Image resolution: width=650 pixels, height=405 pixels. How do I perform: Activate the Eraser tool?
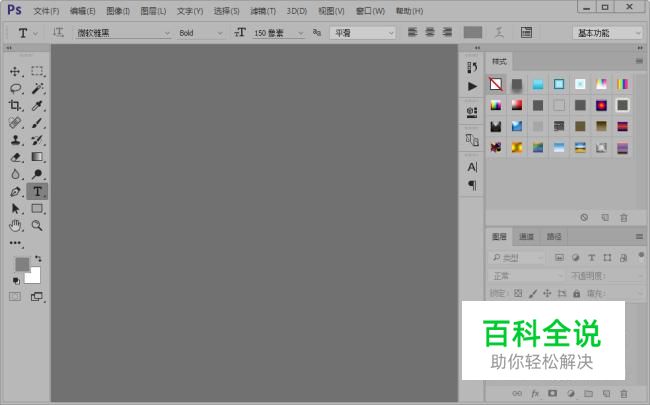tap(15, 157)
